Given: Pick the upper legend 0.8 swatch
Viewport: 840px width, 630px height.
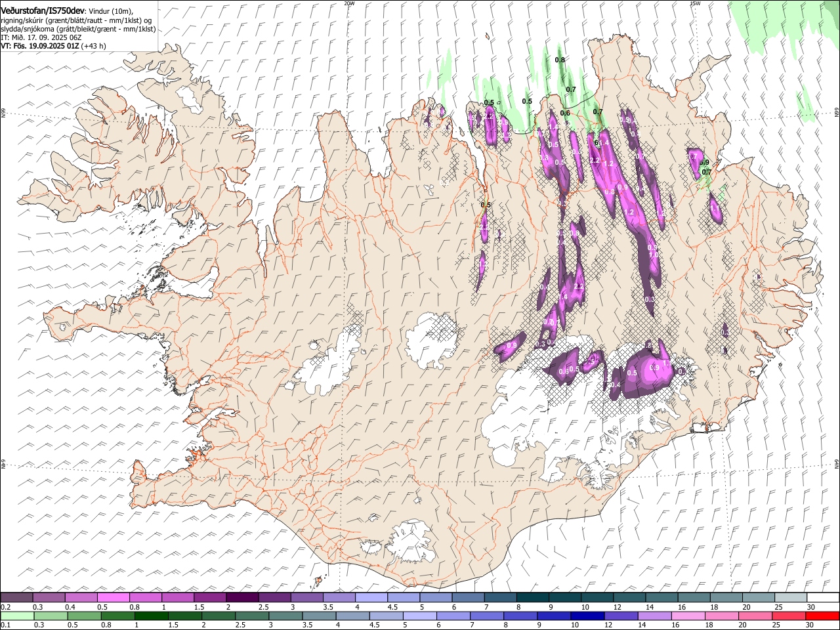Looking at the screenshot, I should tap(145, 598).
